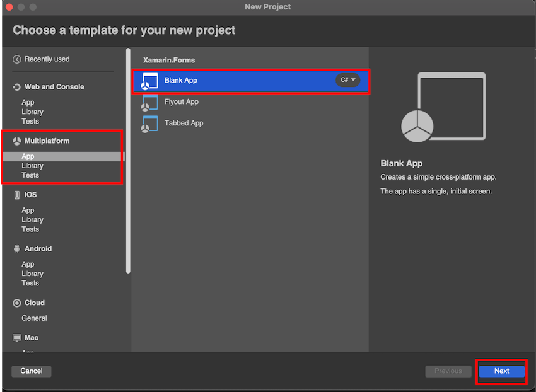536x392 pixels.
Task: Click the Flyout App template icon
Action: tap(149, 103)
